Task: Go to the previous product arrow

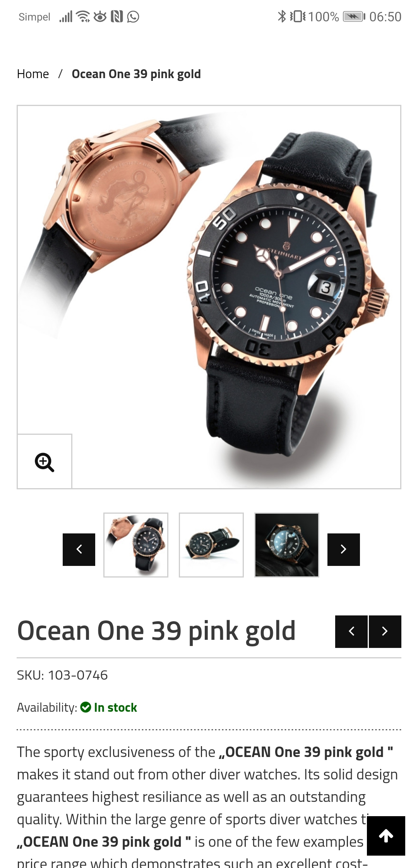Action: (x=351, y=631)
